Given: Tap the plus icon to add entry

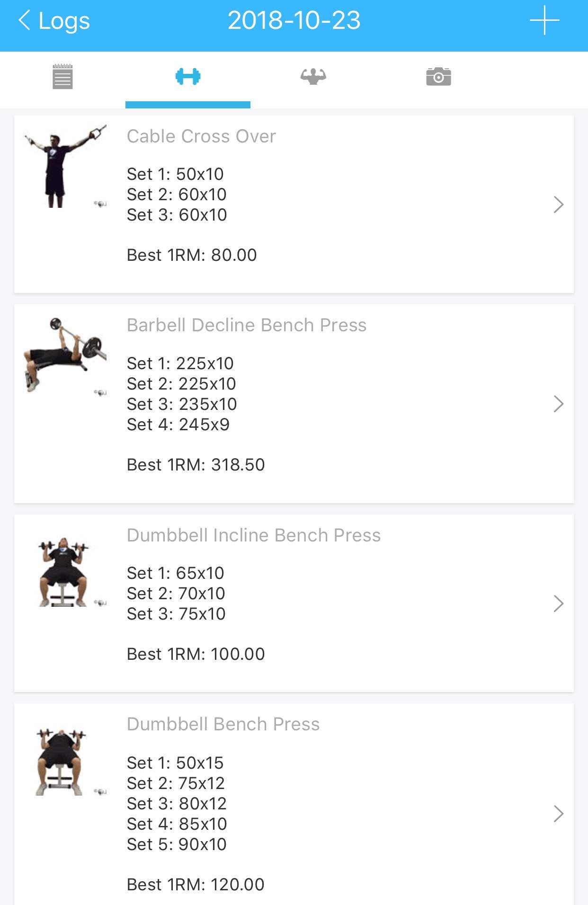Looking at the screenshot, I should (544, 21).
